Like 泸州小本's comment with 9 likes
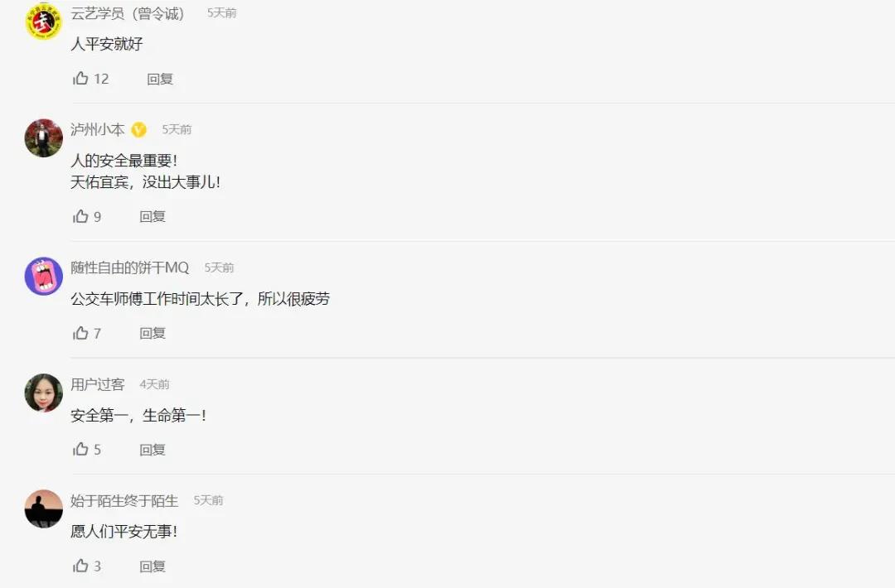Screen dimensions: 895x588 point(80,217)
